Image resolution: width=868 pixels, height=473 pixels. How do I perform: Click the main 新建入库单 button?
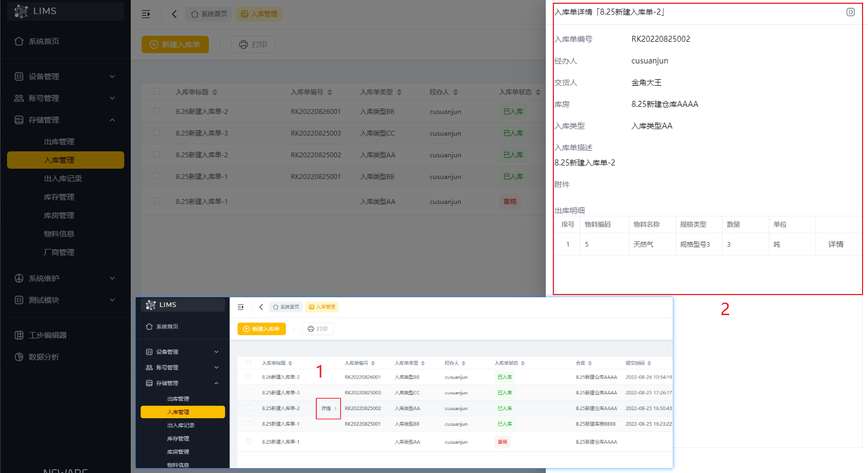click(175, 44)
